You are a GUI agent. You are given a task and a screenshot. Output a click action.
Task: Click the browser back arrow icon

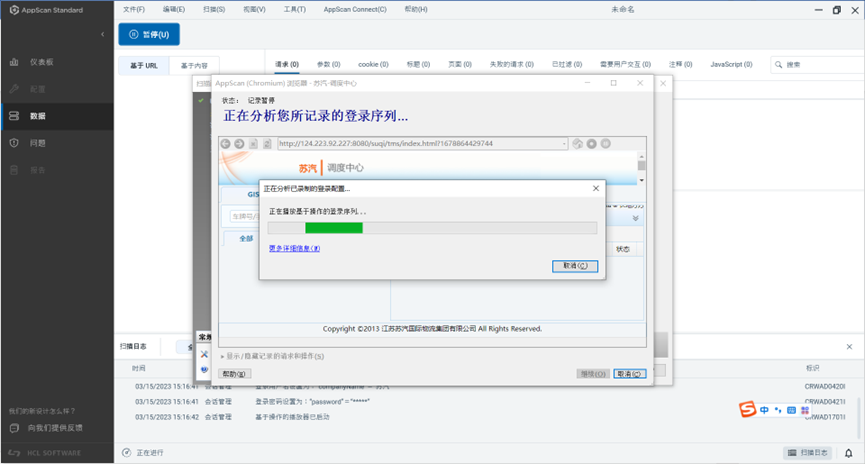(226, 143)
